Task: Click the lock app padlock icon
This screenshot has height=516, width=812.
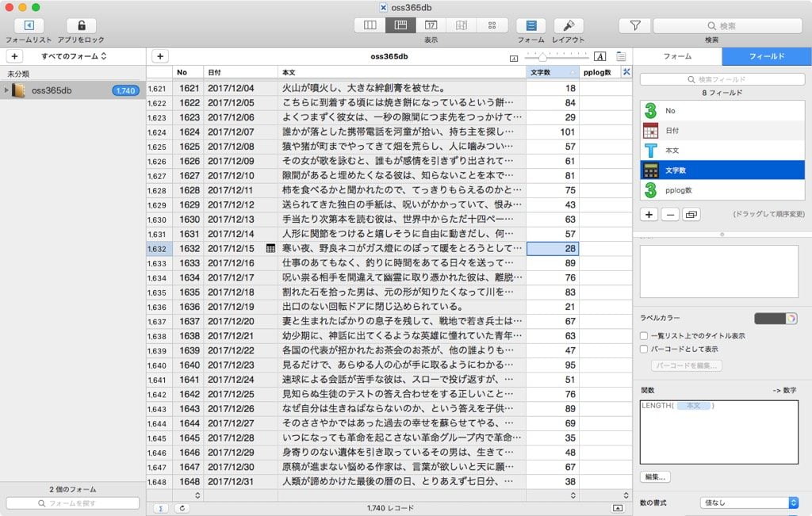Action: tap(82, 25)
